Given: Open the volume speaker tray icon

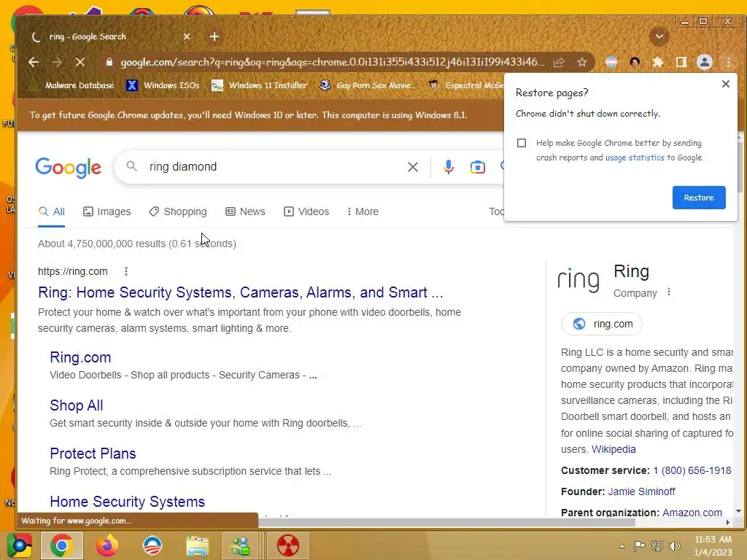Looking at the screenshot, I should pyautogui.click(x=674, y=546).
